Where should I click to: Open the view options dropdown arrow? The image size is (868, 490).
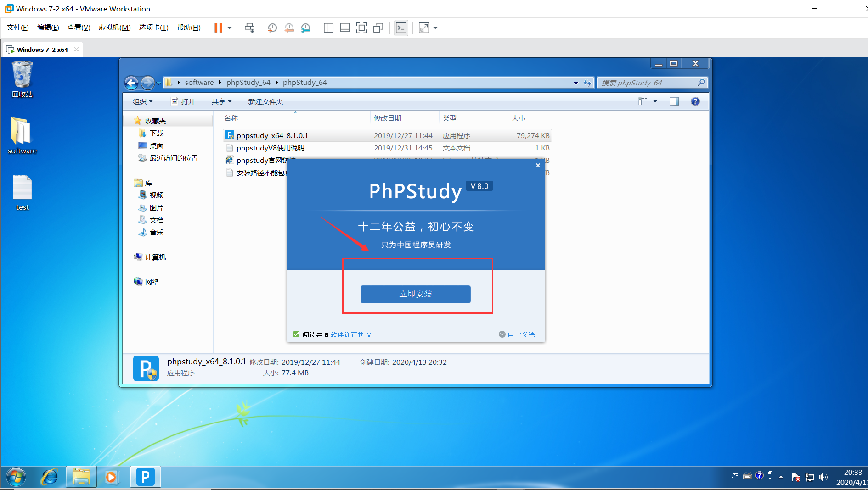pos(655,101)
